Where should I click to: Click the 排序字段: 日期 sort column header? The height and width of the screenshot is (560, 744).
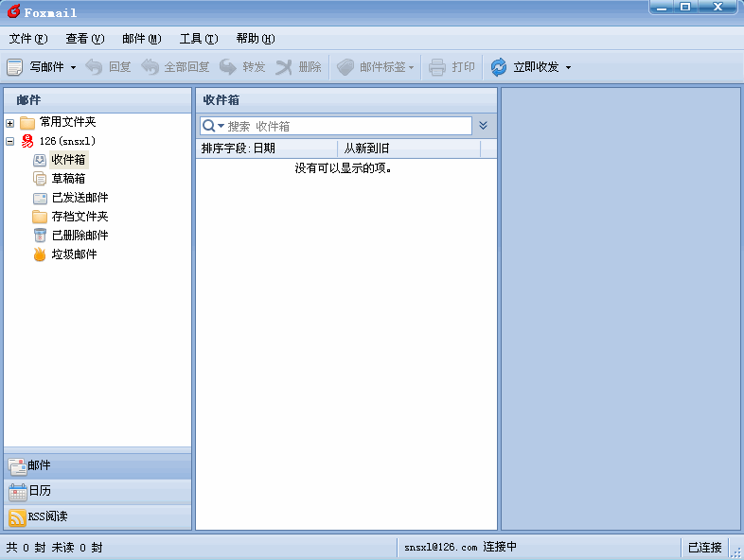(267, 149)
